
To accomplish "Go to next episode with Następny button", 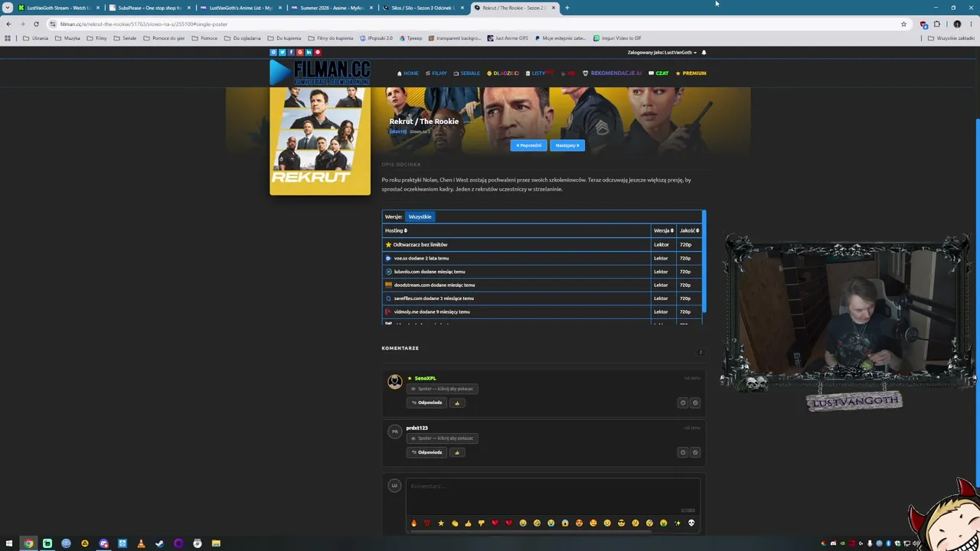I will (x=567, y=145).
